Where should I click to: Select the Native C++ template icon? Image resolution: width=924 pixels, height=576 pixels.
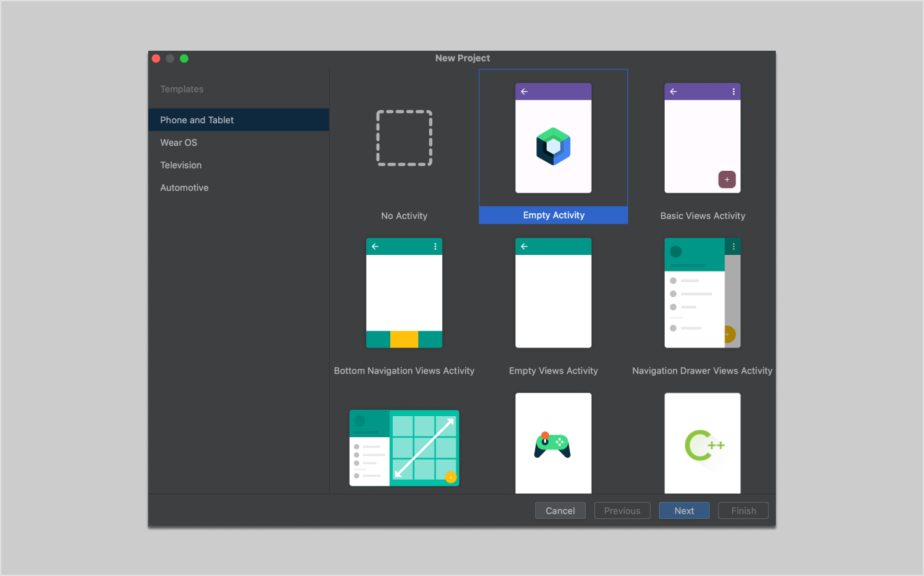[x=702, y=444]
